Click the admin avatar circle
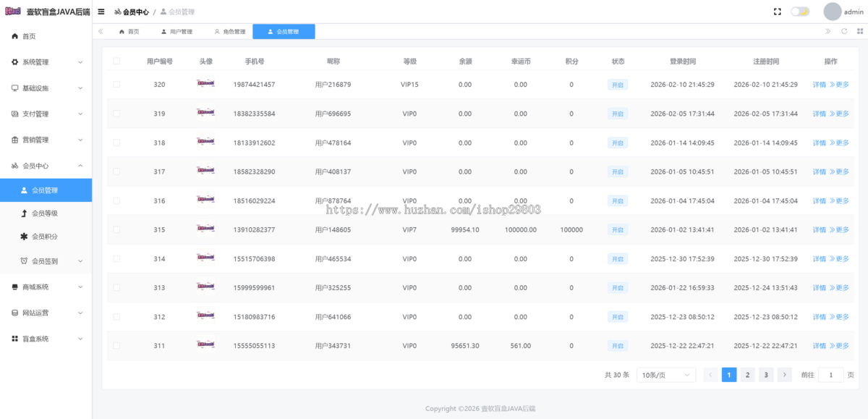The height and width of the screenshot is (419, 868). (833, 12)
